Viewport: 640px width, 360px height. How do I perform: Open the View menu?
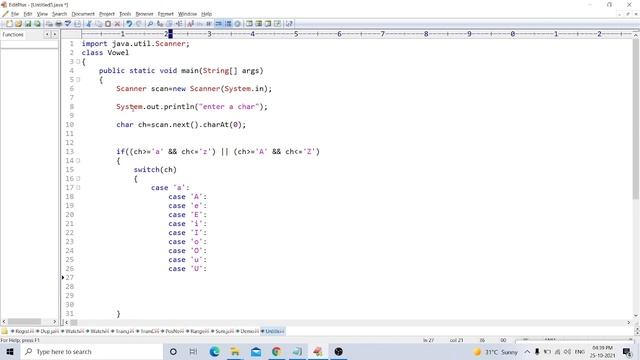coord(42,14)
